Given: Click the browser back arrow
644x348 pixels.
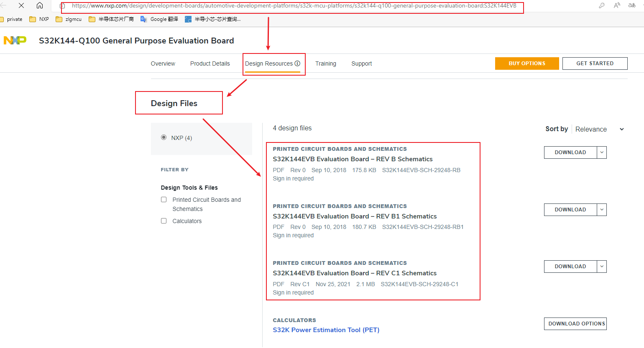Looking at the screenshot, I should [3, 5].
